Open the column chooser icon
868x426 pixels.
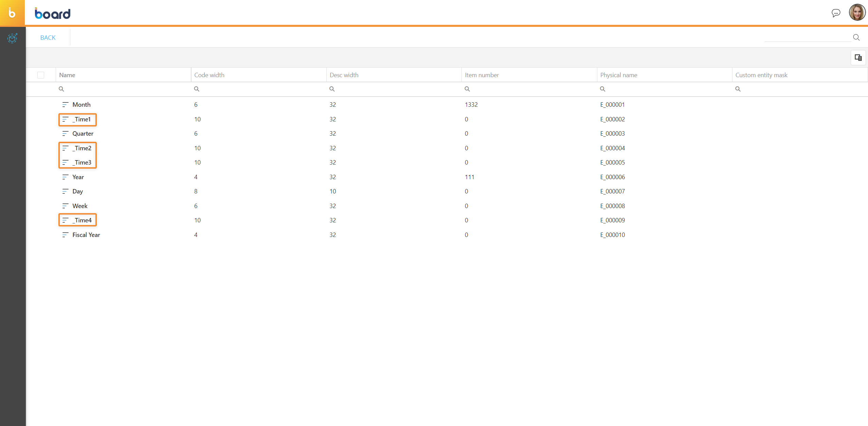[858, 57]
